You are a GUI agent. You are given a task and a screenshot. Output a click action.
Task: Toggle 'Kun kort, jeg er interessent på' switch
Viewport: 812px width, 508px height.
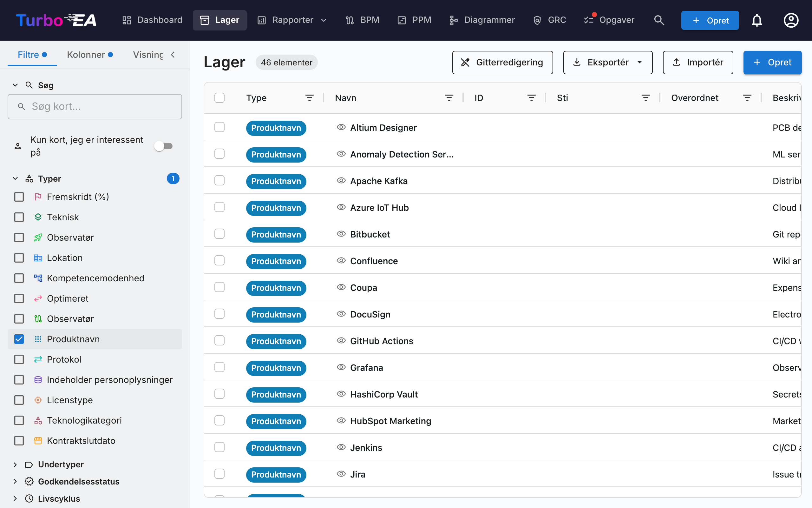[x=163, y=146]
